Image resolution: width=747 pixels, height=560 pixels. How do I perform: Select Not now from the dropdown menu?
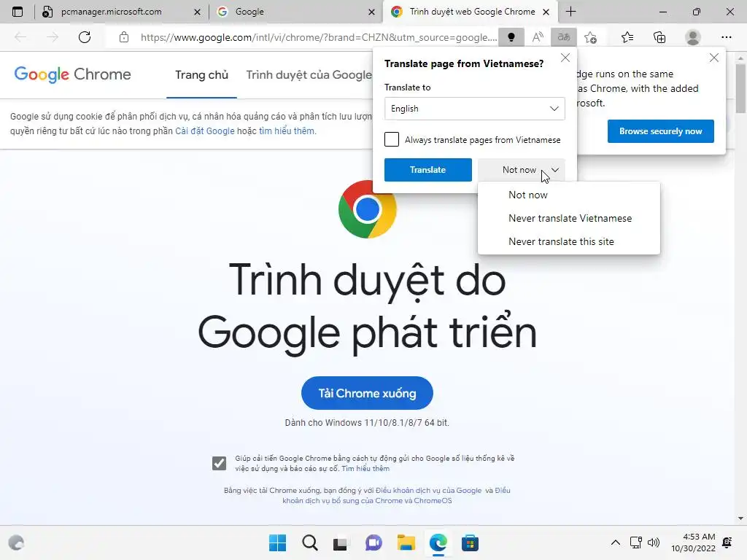(568, 195)
